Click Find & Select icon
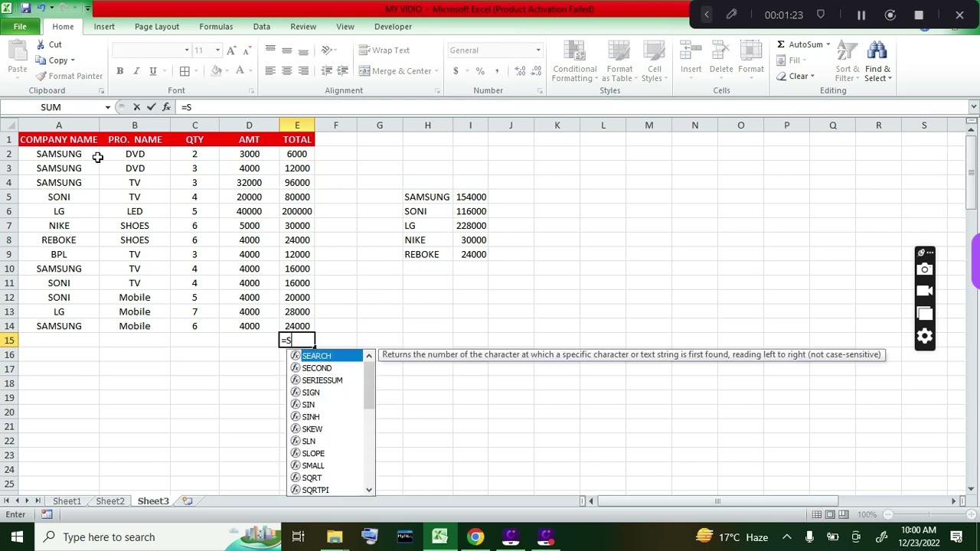Viewport: 980px width, 551px height. [x=877, y=61]
